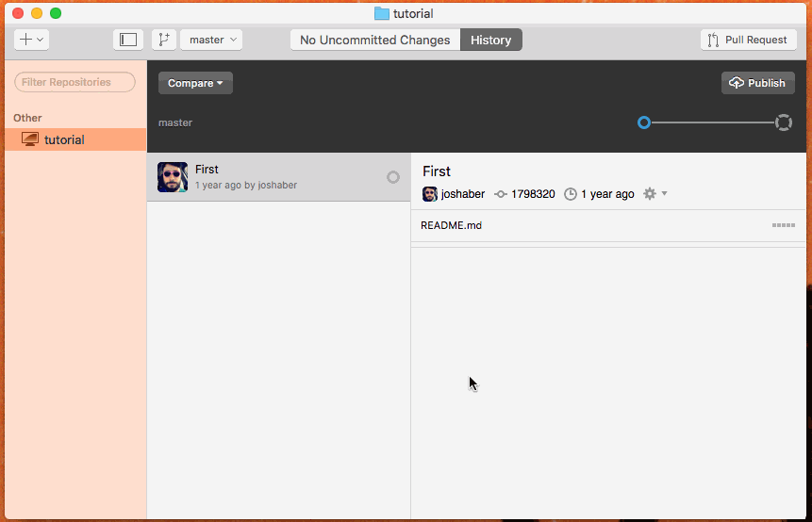This screenshot has width=812, height=522.
Task: Create a new branch with the branch icon
Action: click(164, 40)
